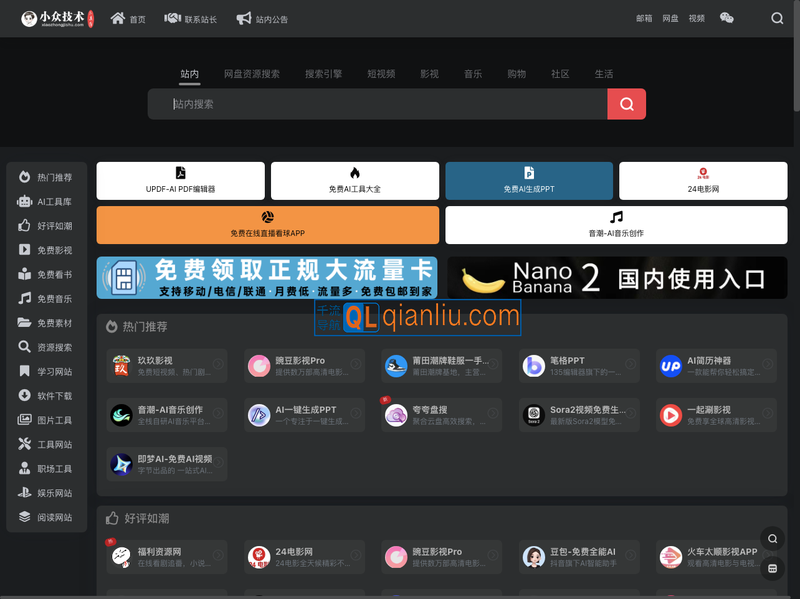
Task: Click the 免费AI生成PPT blue button
Action: (x=528, y=181)
